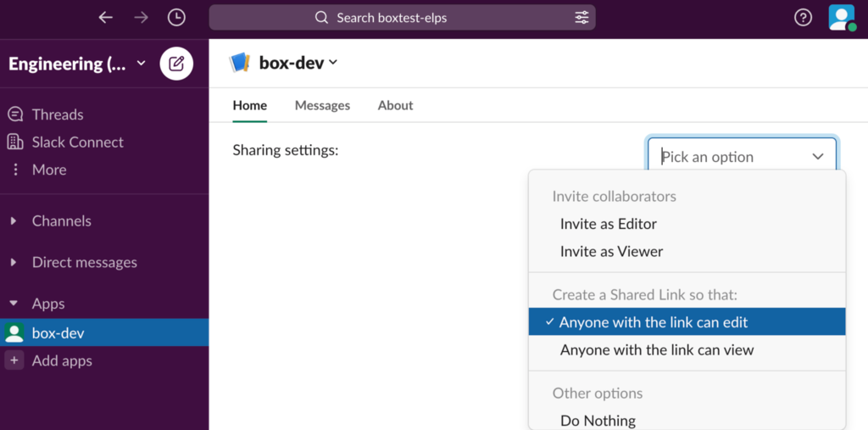Screen dimensions: 868x430
Task: Click the Sharing settings label
Action: pos(285,150)
